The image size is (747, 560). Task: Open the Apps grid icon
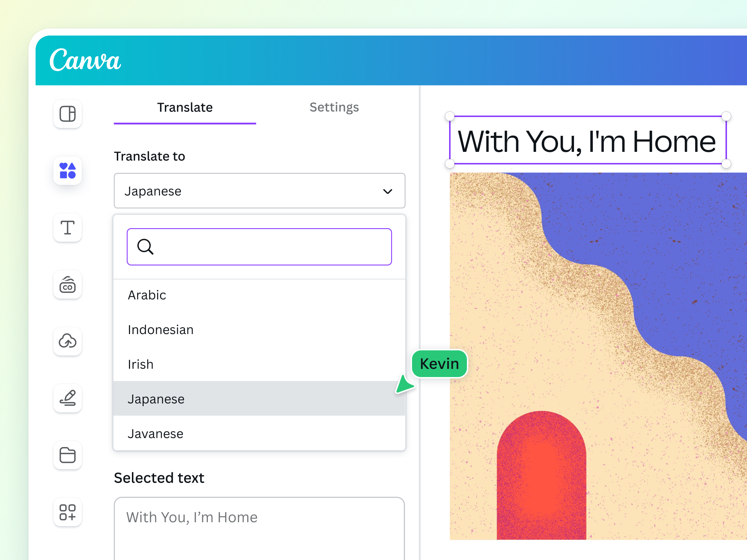click(x=67, y=512)
